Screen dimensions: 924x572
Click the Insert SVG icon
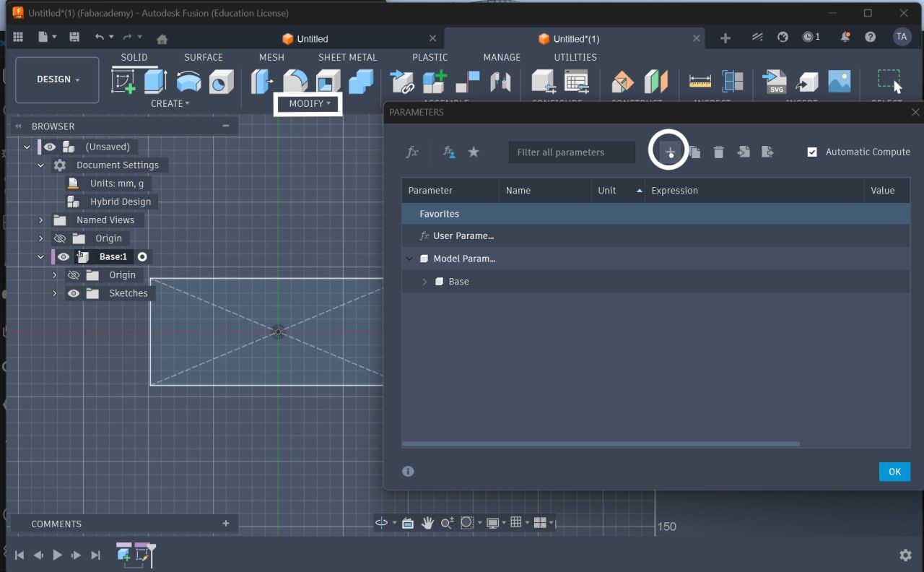tap(775, 82)
